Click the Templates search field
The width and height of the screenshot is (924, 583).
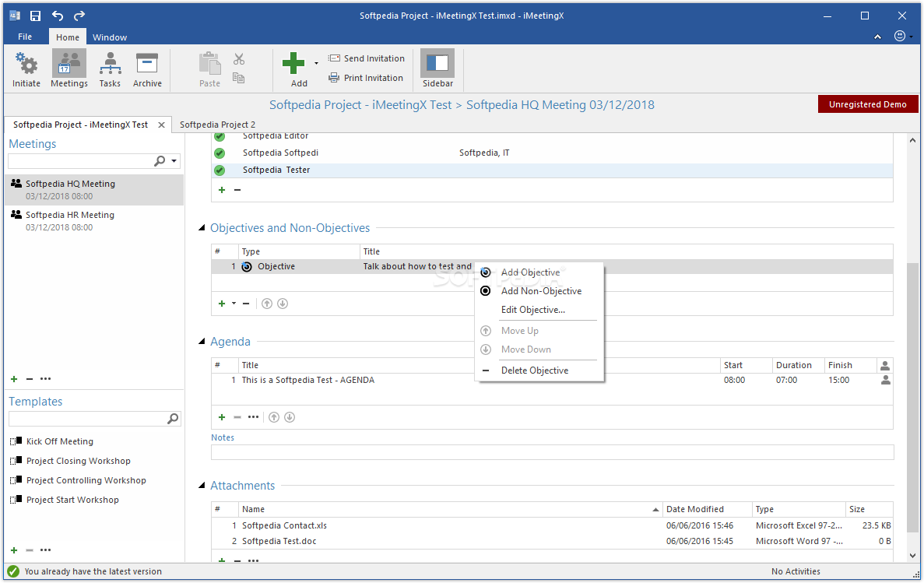click(x=87, y=419)
